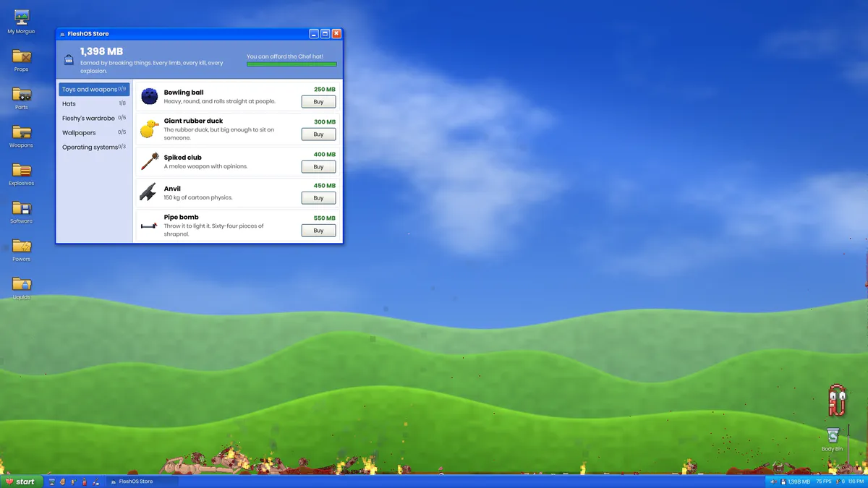The width and height of the screenshot is (868, 488).
Task: Click the red paperclip assistant character
Action: coord(836,400)
